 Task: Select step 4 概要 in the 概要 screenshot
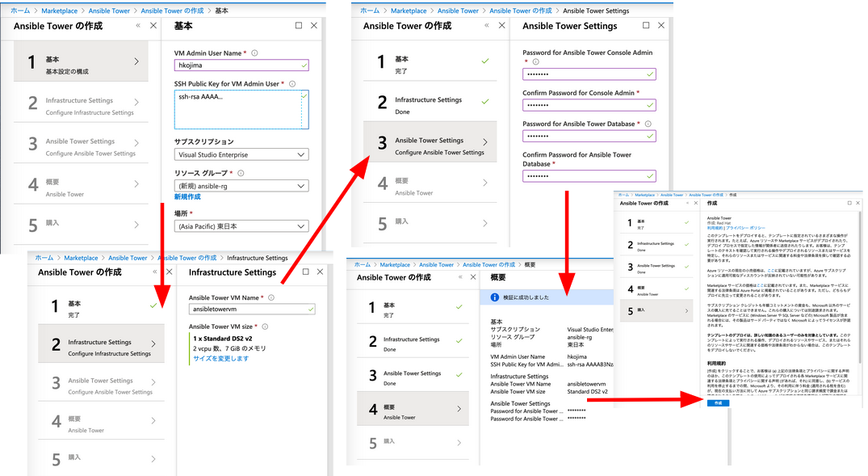413,409
